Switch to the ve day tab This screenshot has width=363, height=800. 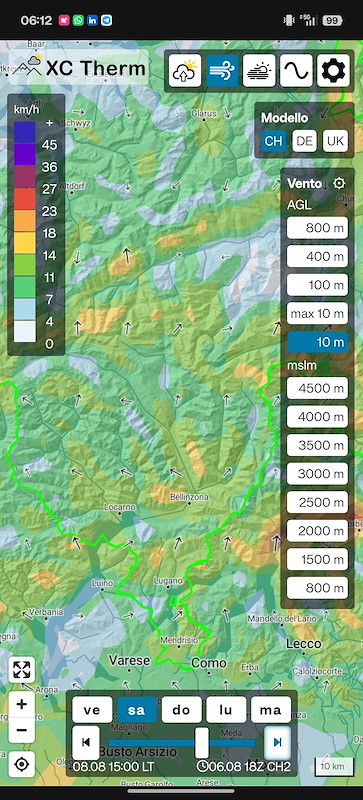(x=92, y=710)
